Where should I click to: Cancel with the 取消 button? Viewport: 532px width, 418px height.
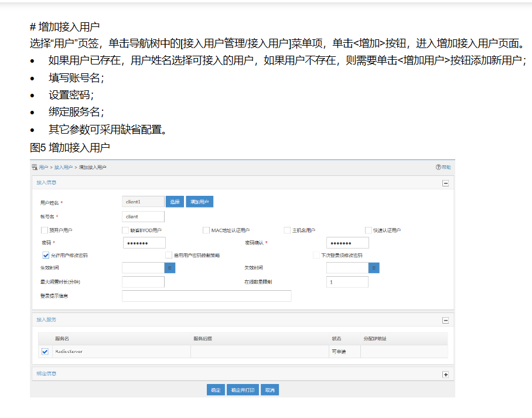tap(270, 390)
